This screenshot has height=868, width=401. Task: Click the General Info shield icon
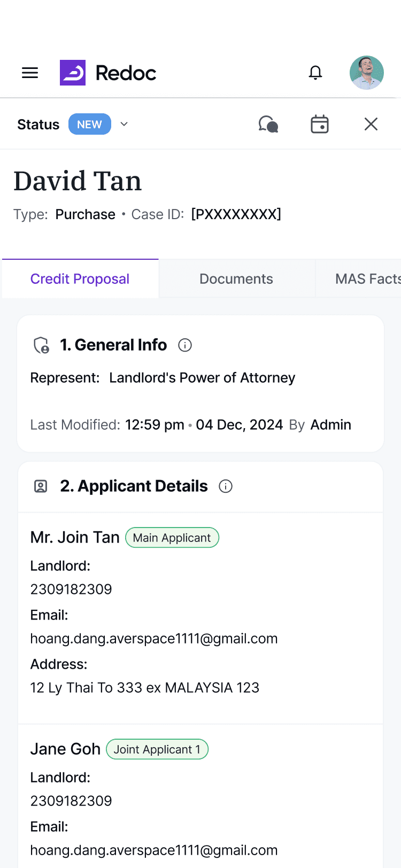coord(41,345)
